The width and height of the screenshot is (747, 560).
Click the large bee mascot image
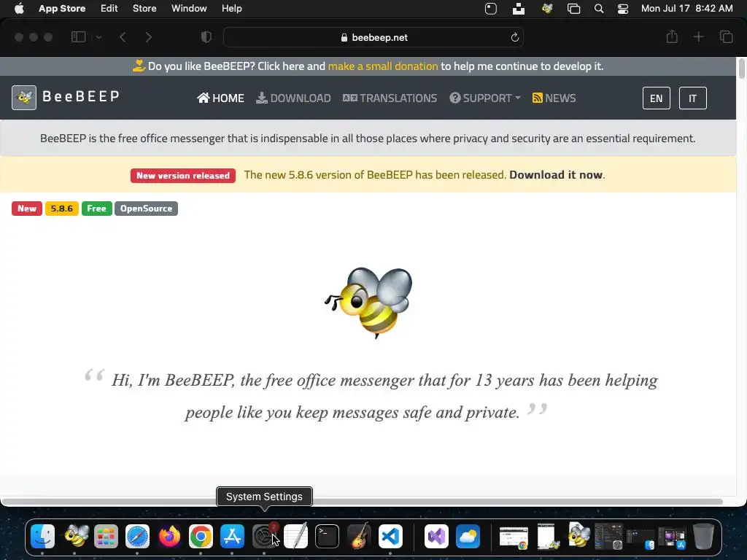(368, 302)
